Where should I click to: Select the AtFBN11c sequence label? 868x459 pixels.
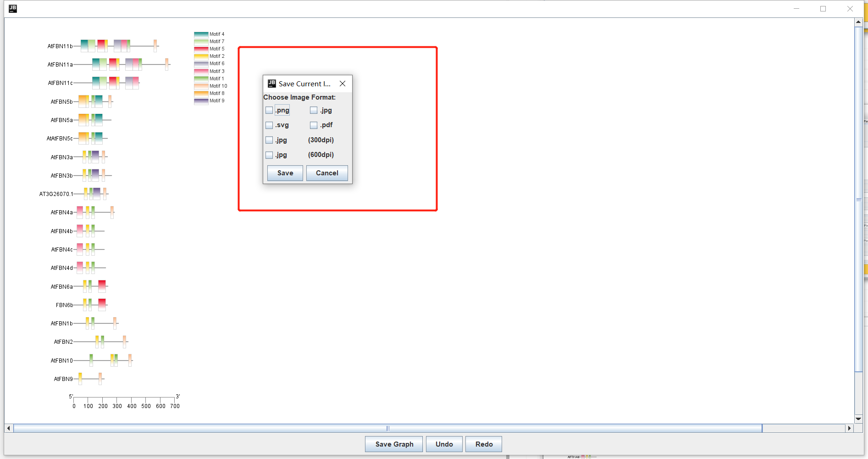pyautogui.click(x=61, y=83)
